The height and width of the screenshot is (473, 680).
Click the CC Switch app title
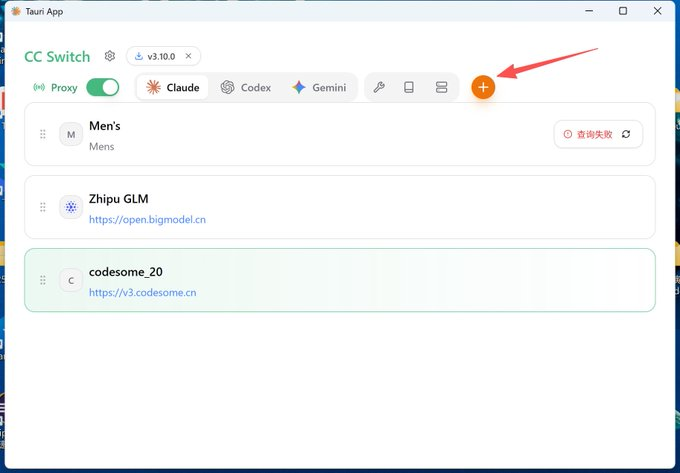point(57,57)
